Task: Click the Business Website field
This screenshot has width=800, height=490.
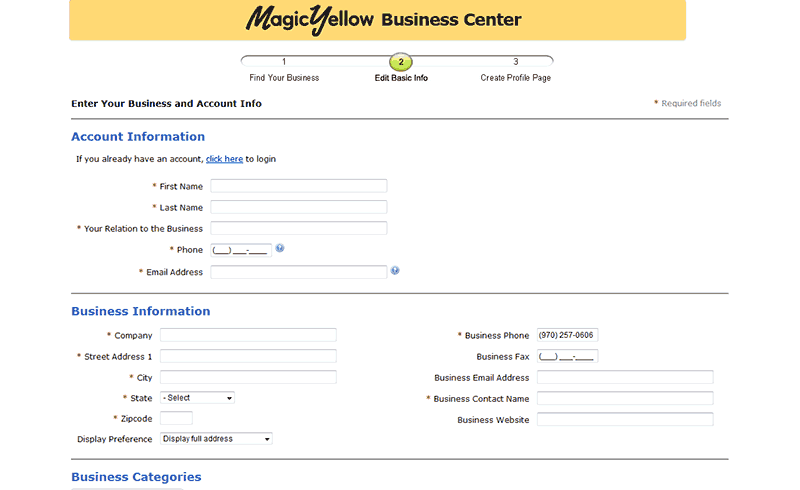Action: click(626, 419)
